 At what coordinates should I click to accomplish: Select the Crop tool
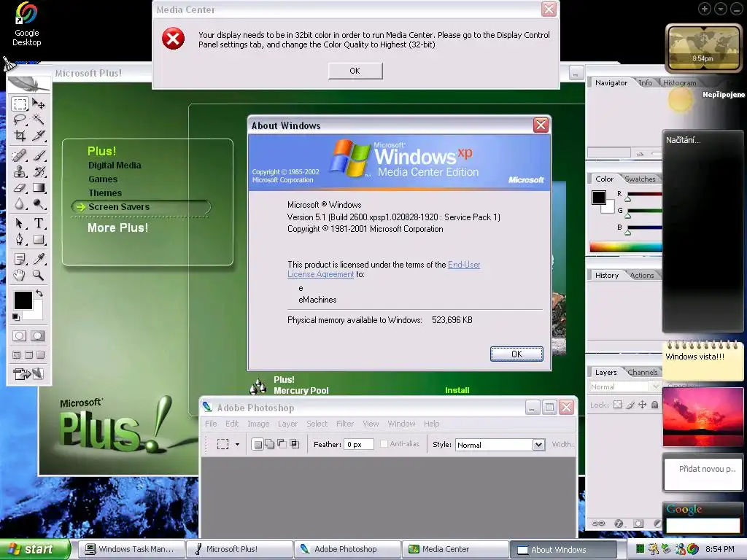click(x=20, y=135)
